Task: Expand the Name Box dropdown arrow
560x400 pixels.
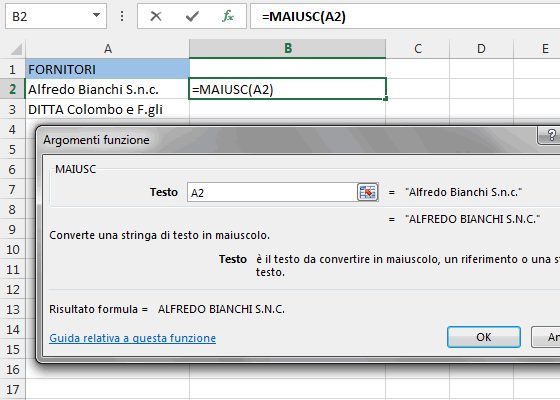Action: [96, 15]
